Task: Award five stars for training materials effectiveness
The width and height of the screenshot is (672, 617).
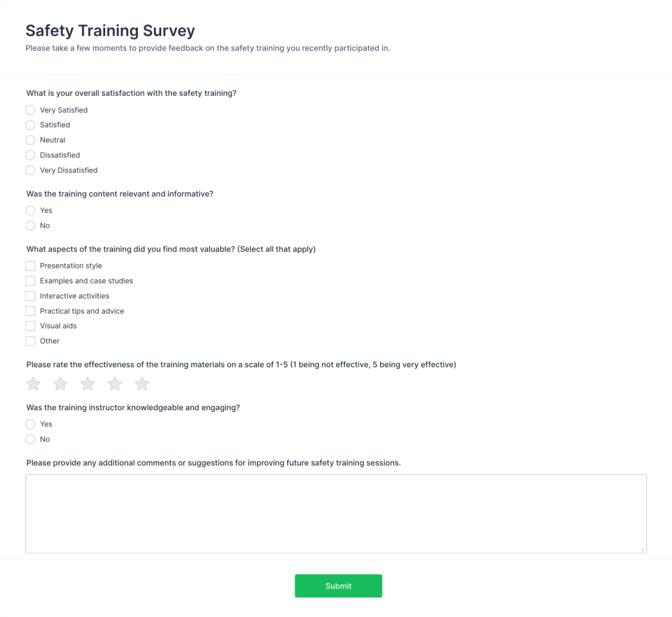Action: point(142,383)
